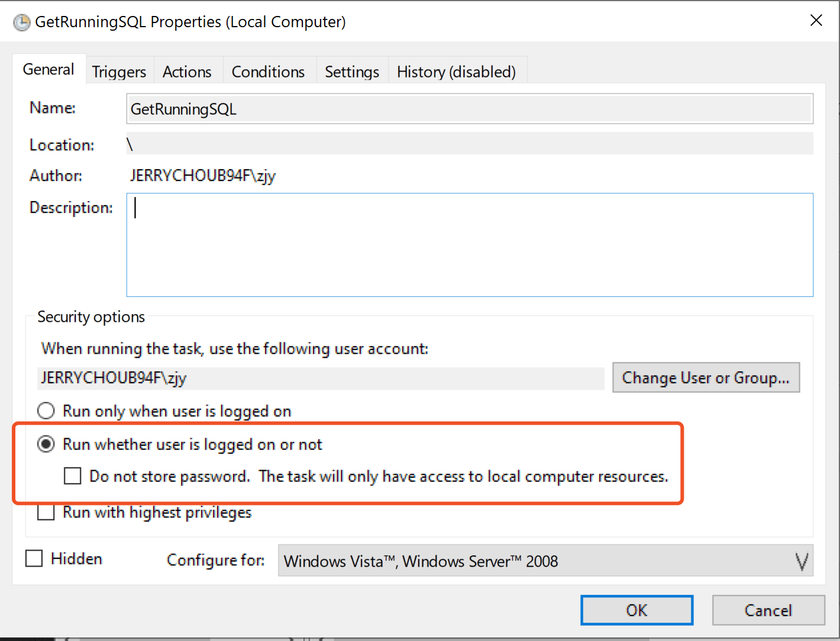Screen dimensions: 840x641
Task: Open the History (disabled) tab
Action: (x=456, y=72)
